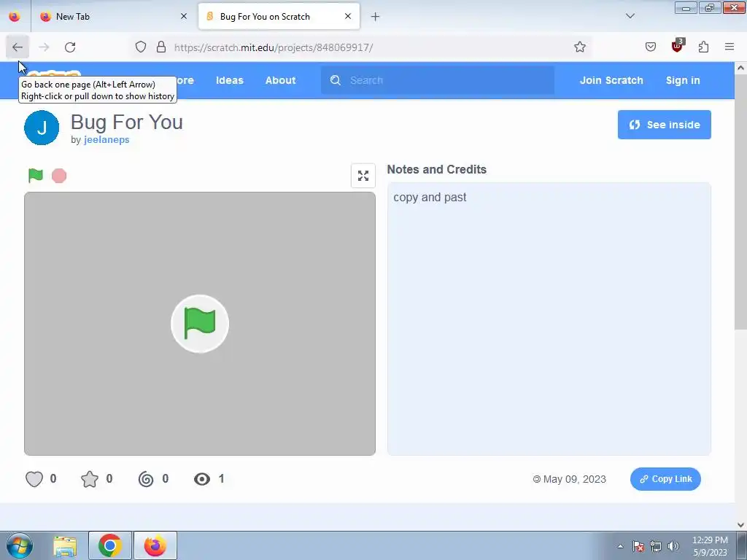Image resolution: width=747 pixels, height=560 pixels.
Task: Open network tray icon
Action: [656, 546]
